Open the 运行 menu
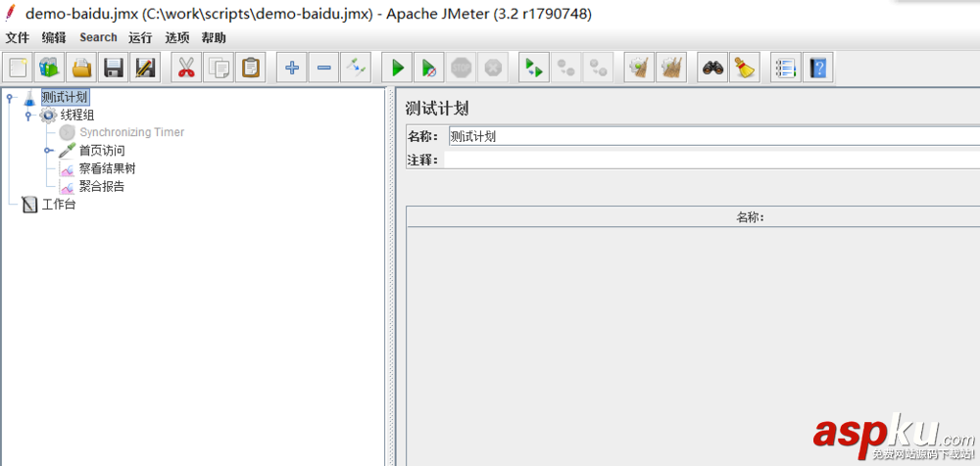This screenshot has width=980, height=466. [x=140, y=37]
